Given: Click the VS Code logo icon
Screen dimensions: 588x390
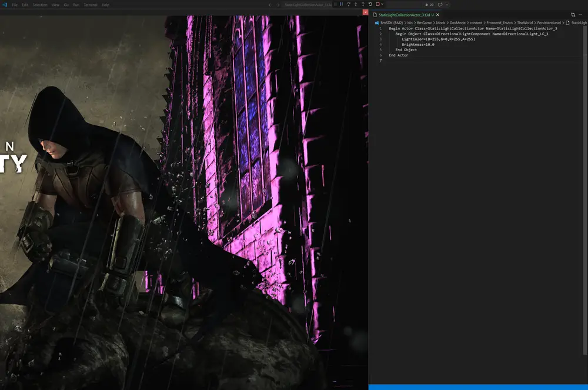Looking at the screenshot, I should [x=5, y=5].
